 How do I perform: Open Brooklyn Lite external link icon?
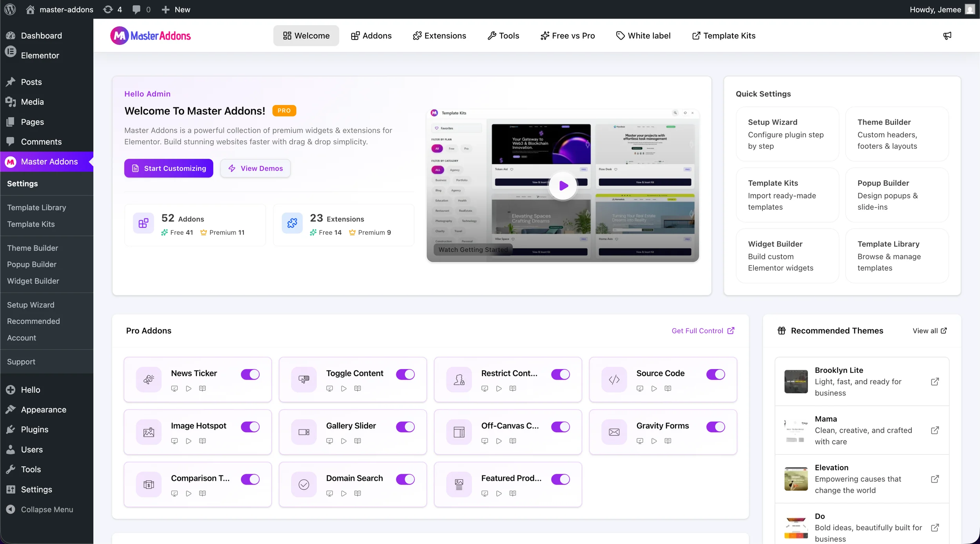[x=935, y=382]
